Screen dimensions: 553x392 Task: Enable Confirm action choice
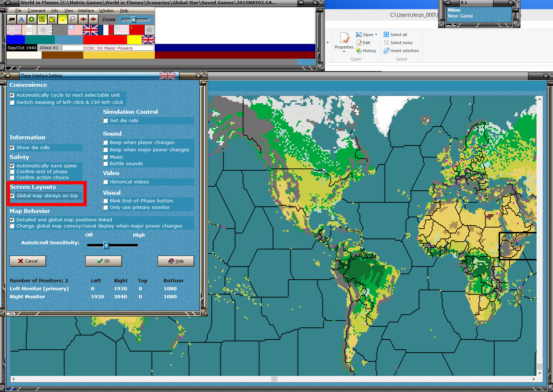pyautogui.click(x=12, y=178)
